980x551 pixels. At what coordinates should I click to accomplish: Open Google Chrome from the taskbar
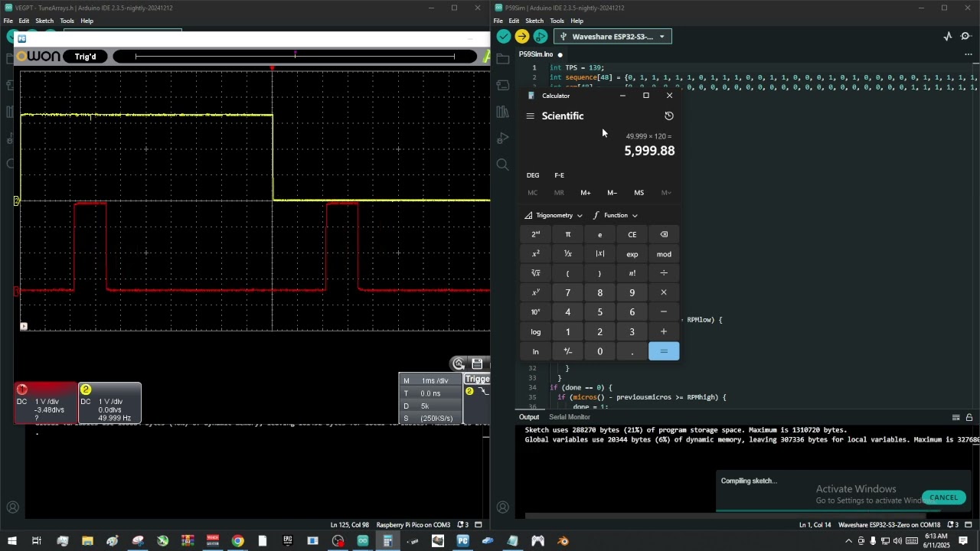click(x=237, y=541)
